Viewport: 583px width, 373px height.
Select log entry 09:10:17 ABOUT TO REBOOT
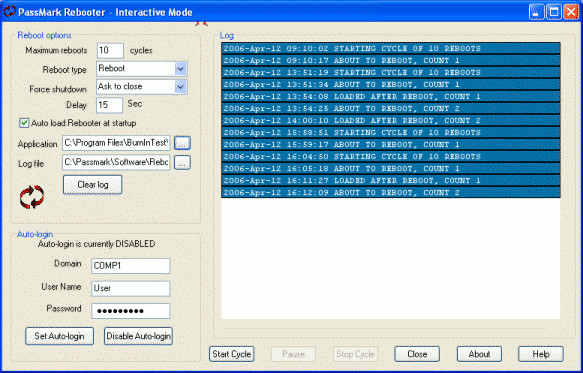tap(391, 60)
